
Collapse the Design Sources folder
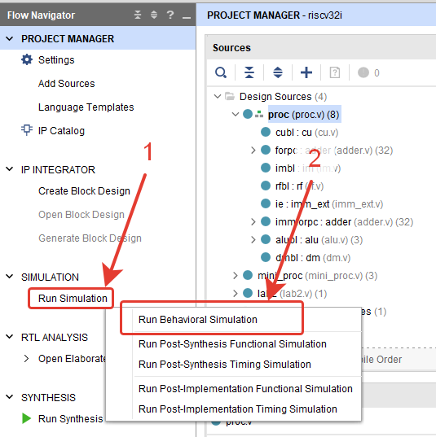tap(217, 96)
